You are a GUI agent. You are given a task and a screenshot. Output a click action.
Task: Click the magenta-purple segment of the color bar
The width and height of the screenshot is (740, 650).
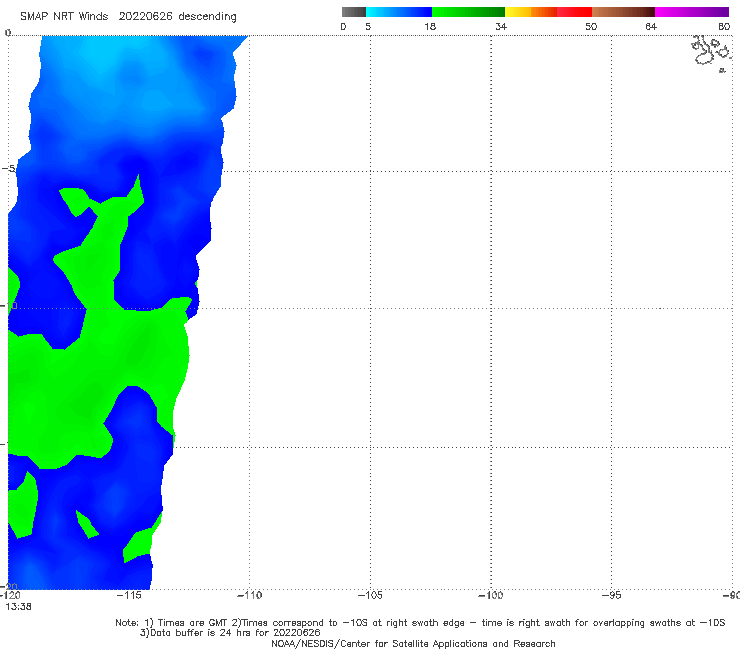[x=692, y=12]
